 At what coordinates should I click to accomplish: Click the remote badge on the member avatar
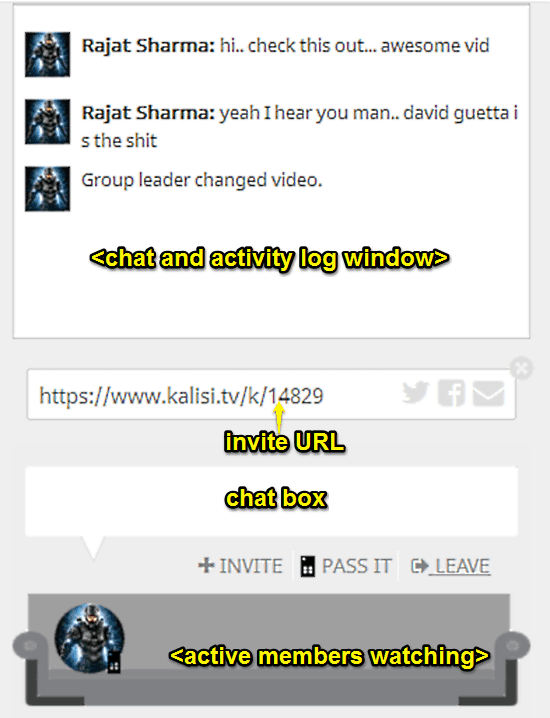pos(114,662)
